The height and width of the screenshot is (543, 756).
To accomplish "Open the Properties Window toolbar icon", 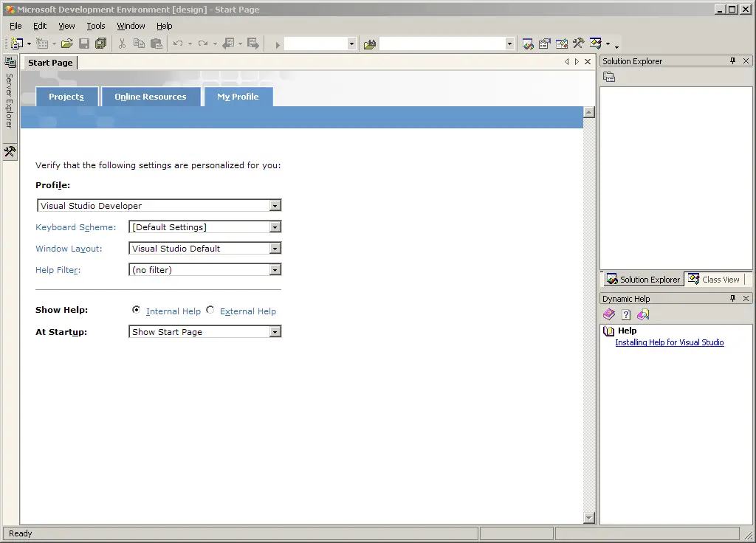I will tap(545, 44).
